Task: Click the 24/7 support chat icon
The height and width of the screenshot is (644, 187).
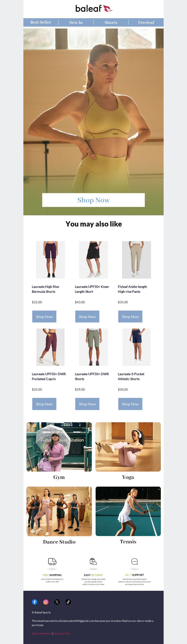Action: coord(134,562)
